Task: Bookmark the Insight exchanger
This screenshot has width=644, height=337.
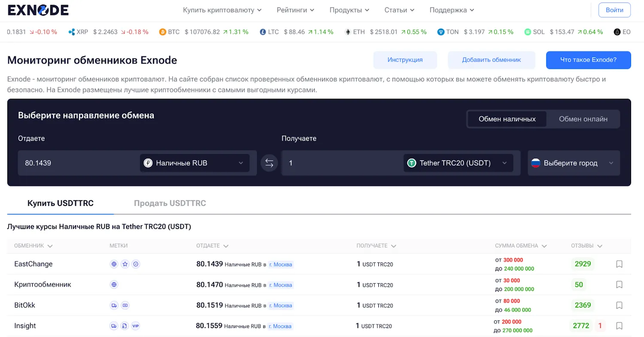Action: [619, 326]
